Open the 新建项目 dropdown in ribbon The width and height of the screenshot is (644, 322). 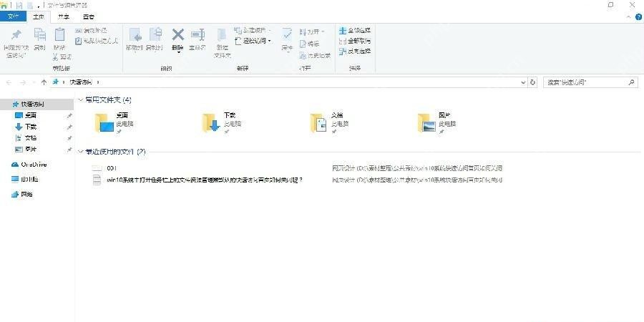[253, 30]
